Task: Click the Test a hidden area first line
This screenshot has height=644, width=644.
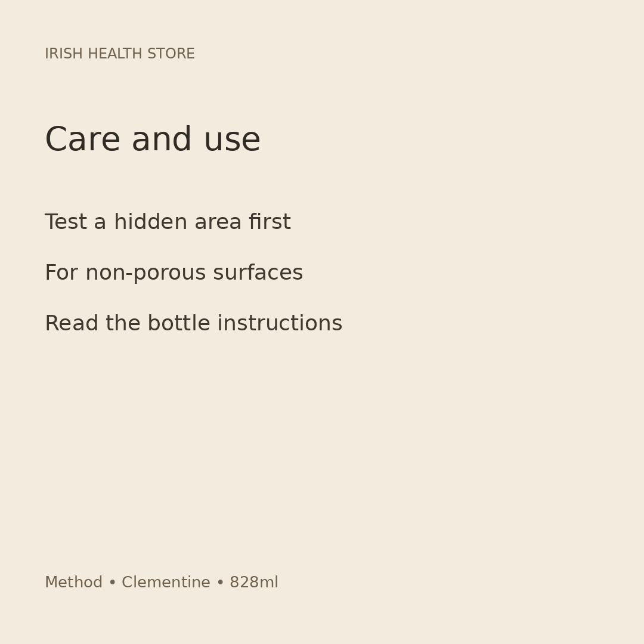Action: pyautogui.click(x=168, y=222)
